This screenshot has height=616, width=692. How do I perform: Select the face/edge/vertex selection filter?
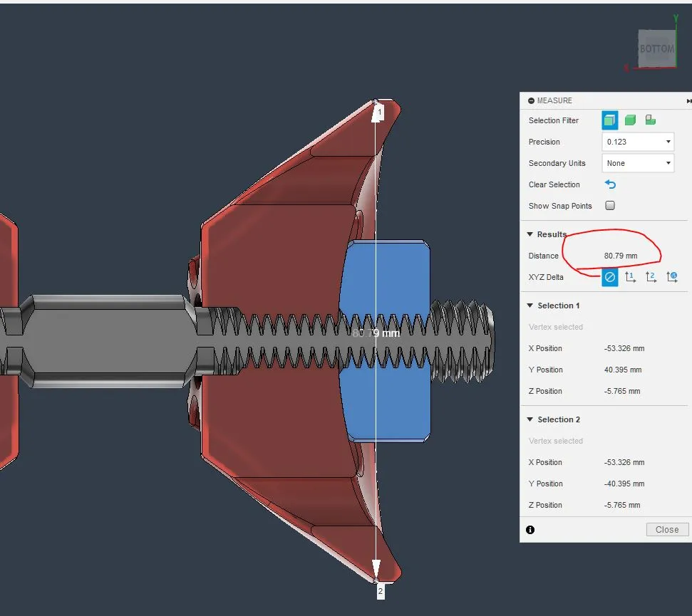pos(609,120)
